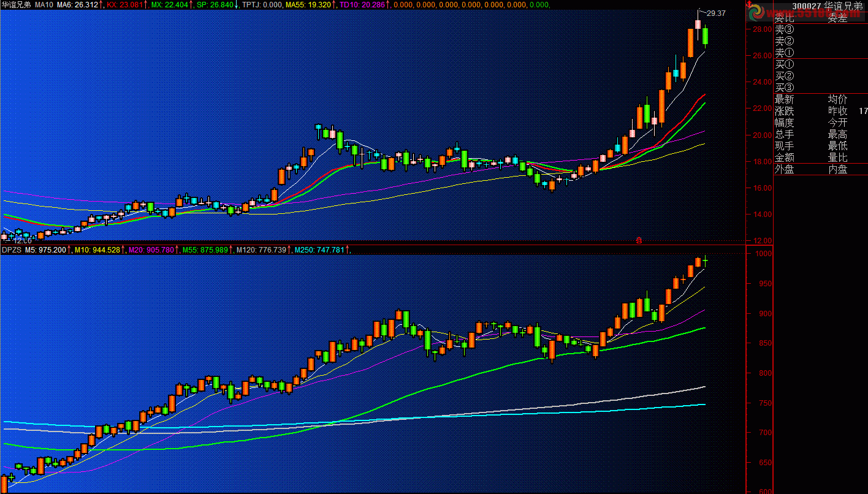Click the 金额 turnover label
This screenshot has width=868, height=494.
pyautogui.click(x=784, y=158)
